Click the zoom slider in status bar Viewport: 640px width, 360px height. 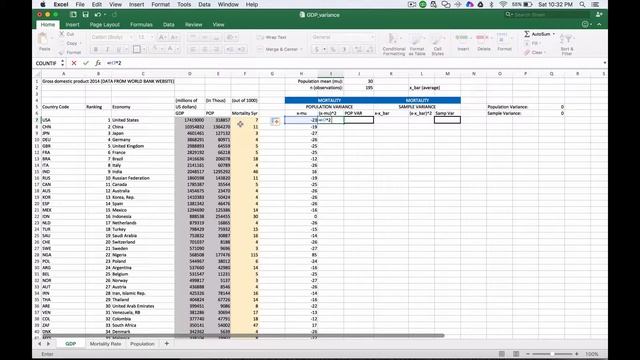(552, 354)
